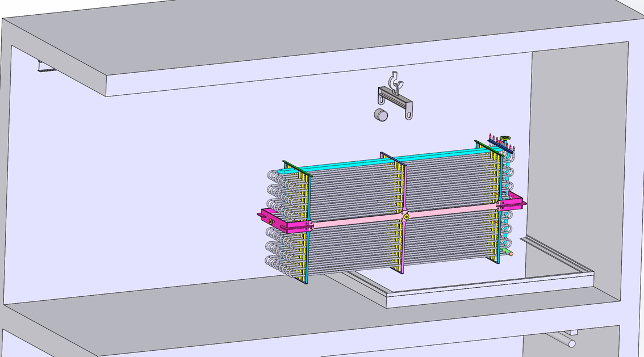Click the green outlet pipe at lower right
Viewport: 644px width, 357px height.
pos(505,250)
